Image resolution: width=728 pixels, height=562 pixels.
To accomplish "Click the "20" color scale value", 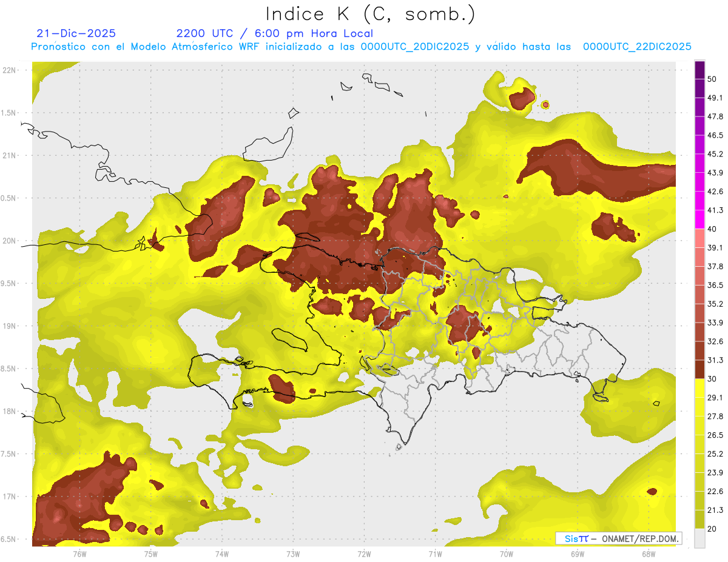I will tap(712, 529).
